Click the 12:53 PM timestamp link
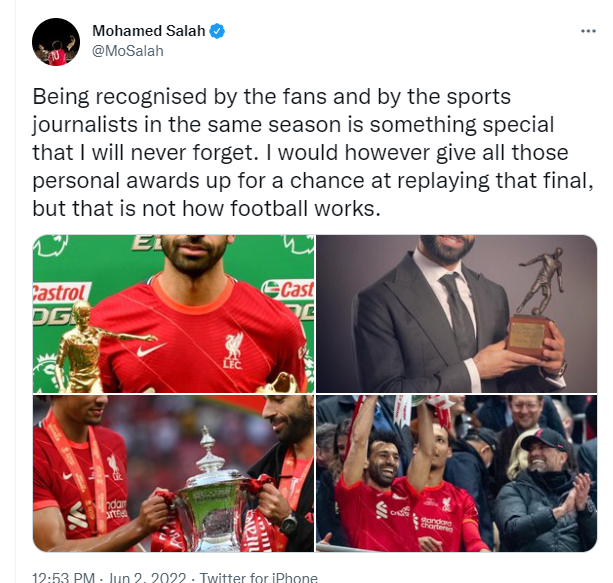 [63, 578]
